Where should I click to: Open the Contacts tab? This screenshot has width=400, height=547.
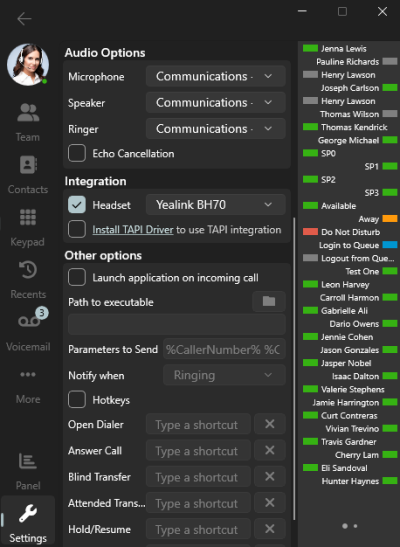28,174
